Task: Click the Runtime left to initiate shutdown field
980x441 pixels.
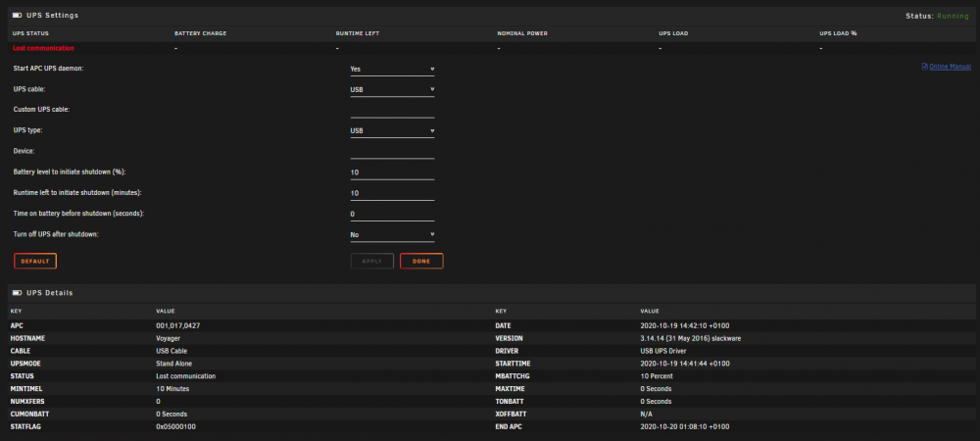Action: click(392, 193)
